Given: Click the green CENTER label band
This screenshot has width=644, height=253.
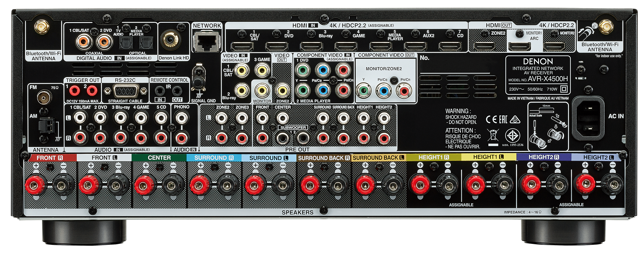Looking at the screenshot, I should (159, 158).
